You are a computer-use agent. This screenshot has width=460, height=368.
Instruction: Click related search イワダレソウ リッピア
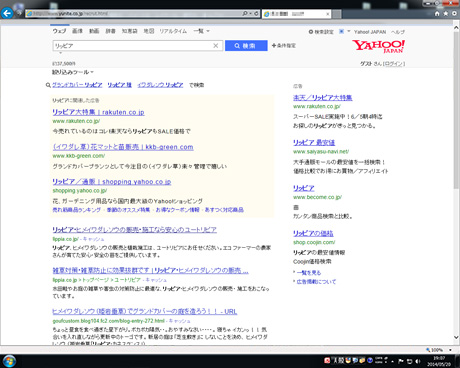[x=160, y=85]
